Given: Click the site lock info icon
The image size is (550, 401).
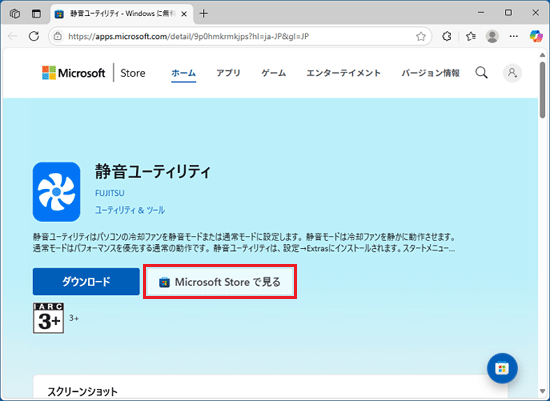Looking at the screenshot, I should [58, 36].
